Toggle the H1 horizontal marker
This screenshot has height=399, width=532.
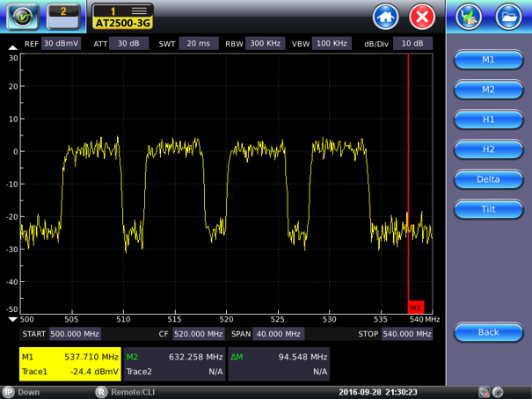[x=488, y=119]
